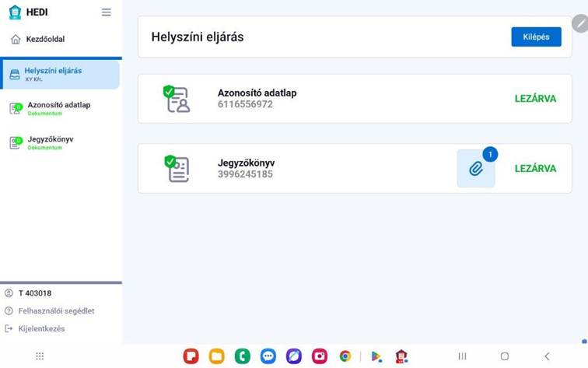Click the Azonosító adatlap document icon

coord(178,100)
